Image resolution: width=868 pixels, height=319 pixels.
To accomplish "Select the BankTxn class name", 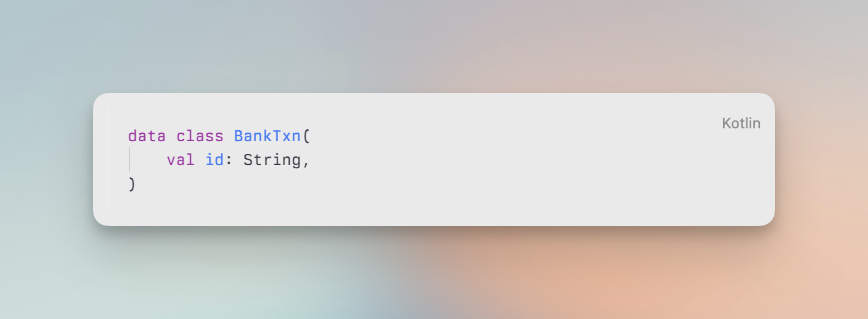I will tap(267, 136).
